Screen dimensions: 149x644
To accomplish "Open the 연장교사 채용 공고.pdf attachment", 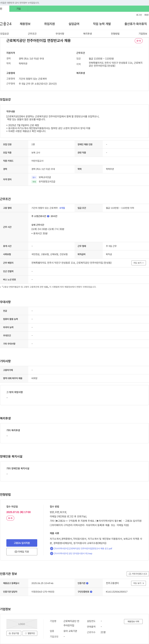I will 83,548.
